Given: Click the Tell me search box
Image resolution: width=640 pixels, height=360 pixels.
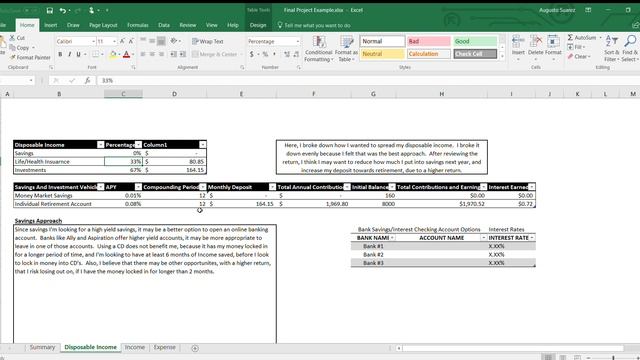Looking at the screenshot, I should coord(317,25).
